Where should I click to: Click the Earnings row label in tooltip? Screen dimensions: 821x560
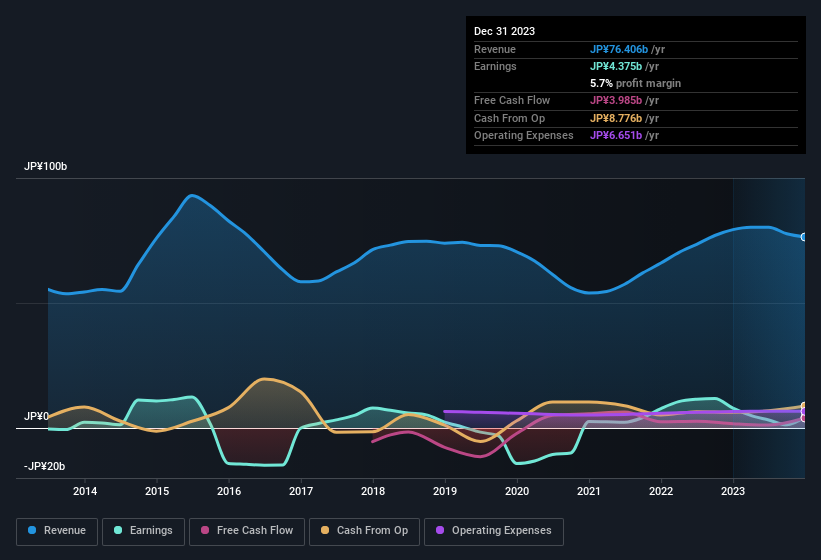pyautogui.click(x=495, y=66)
